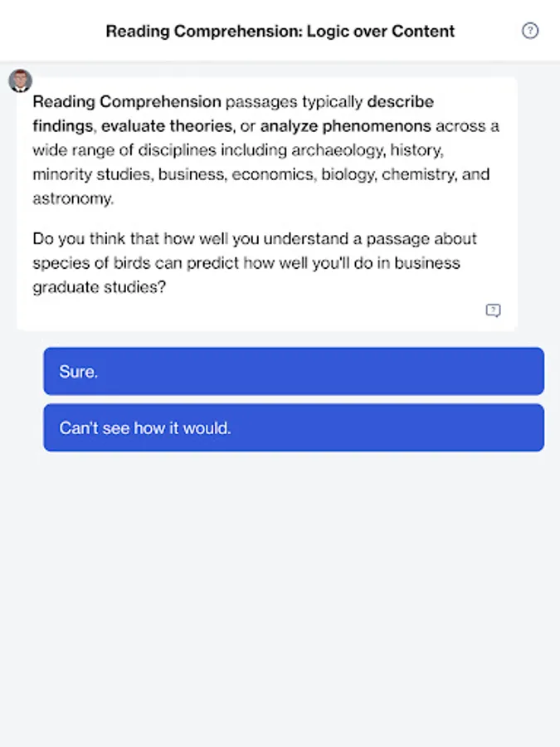Viewport: 560px width, 747px height.
Task: Click the word "astronomy" in the message
Action: click(71, 199)
